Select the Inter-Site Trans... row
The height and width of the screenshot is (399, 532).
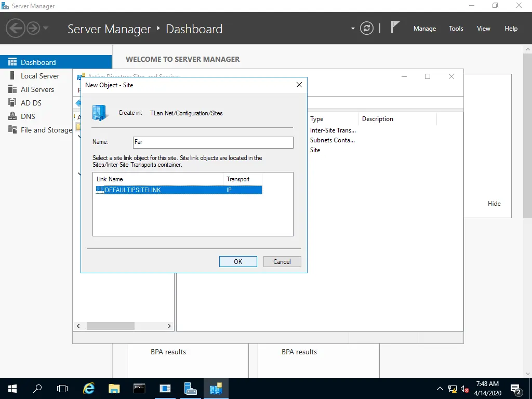pos(333,130)
